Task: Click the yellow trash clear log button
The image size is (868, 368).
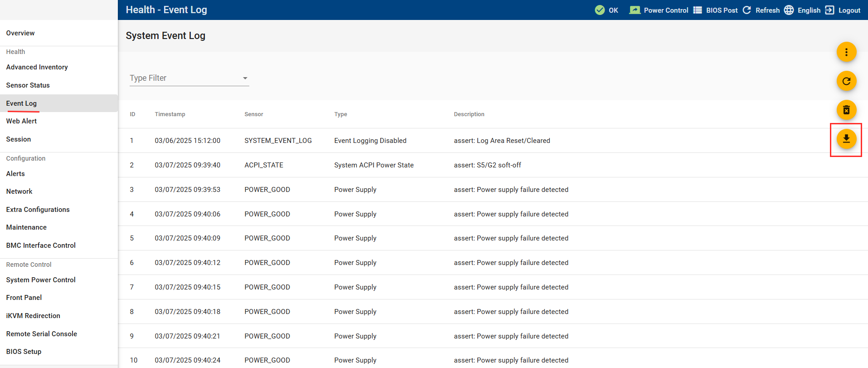Action: pos(846,110)
